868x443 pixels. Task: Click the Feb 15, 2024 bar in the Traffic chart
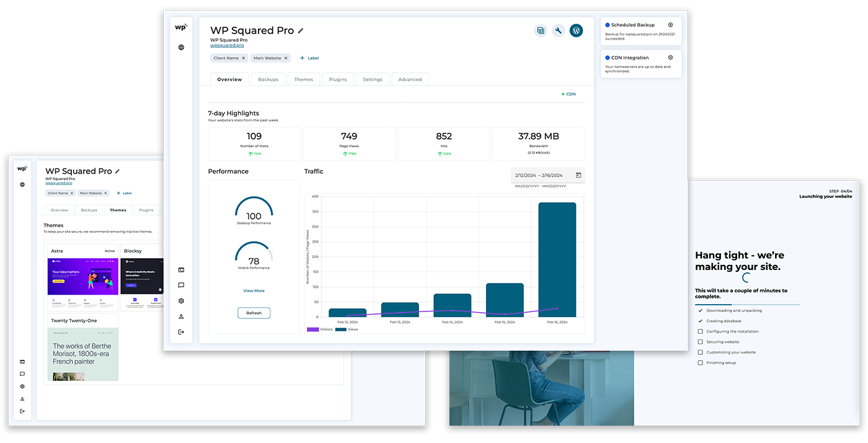point(505,300)
